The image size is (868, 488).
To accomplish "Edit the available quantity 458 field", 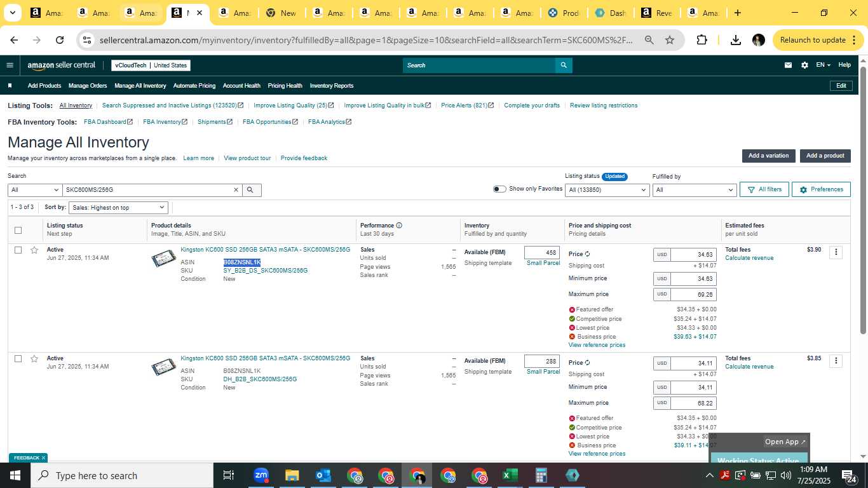I will pos(542,253).
